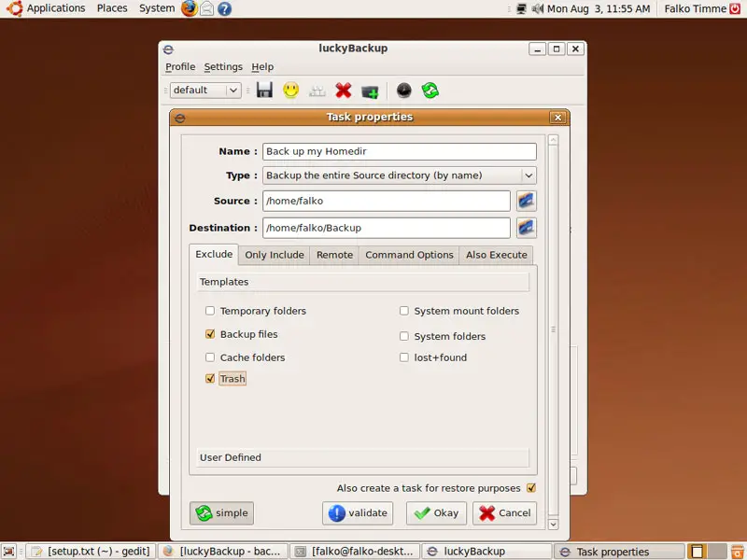Click the workspace switcher in bottom panel
Viewport: 747px width, 560px height.
(x=707, y=552)
